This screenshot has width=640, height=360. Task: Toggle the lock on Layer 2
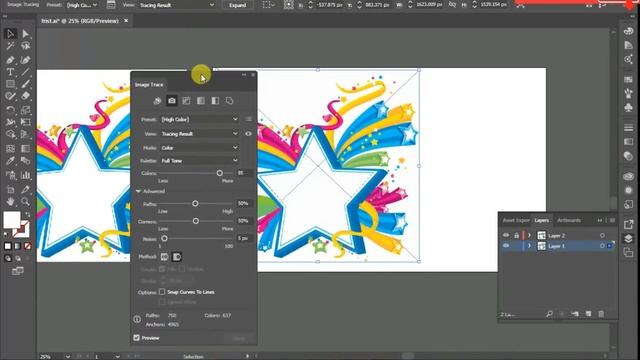[x=516, y=236]
